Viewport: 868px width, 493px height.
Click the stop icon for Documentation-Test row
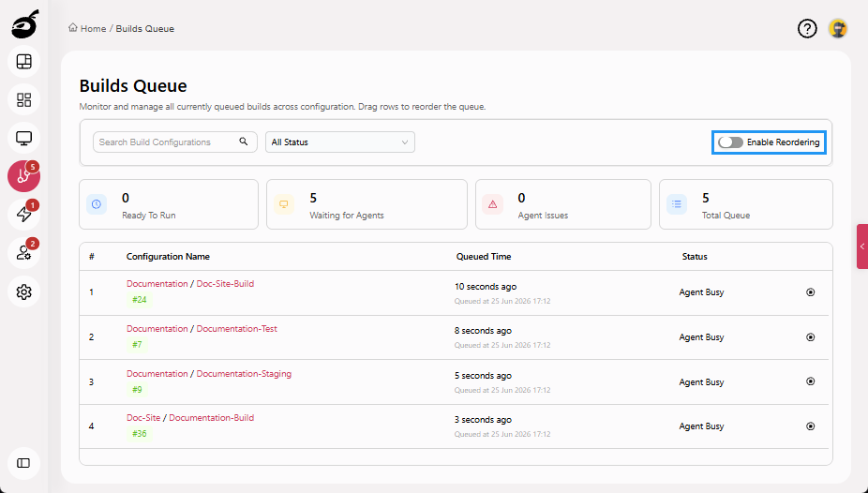[x=811, y=337]
